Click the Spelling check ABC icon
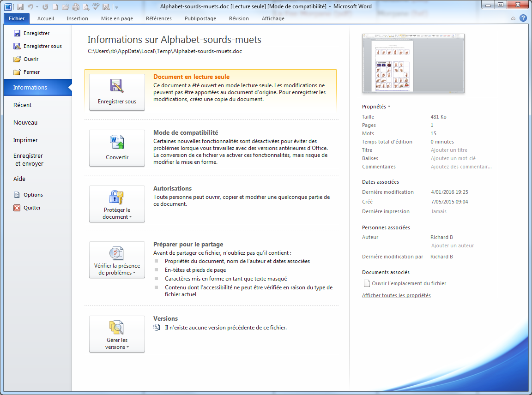 tap(96, 6)
